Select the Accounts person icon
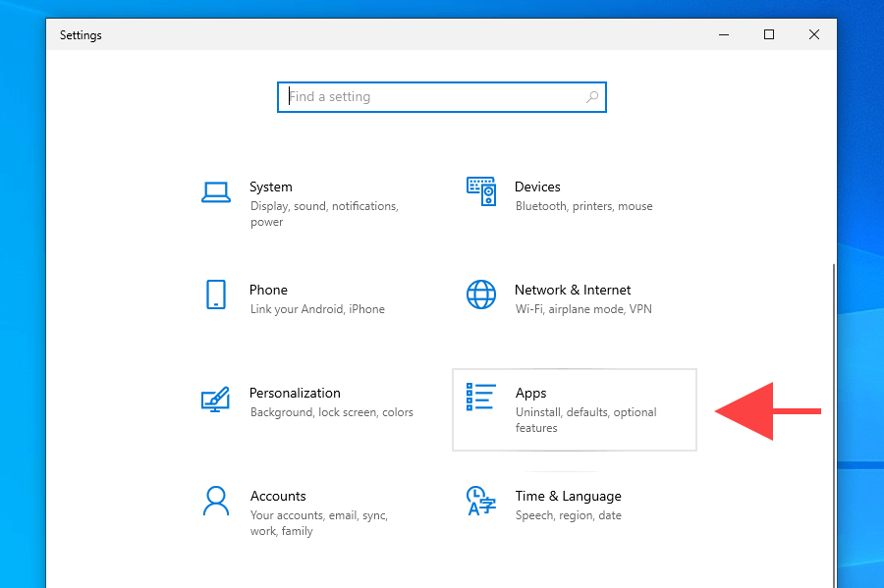 216,502
